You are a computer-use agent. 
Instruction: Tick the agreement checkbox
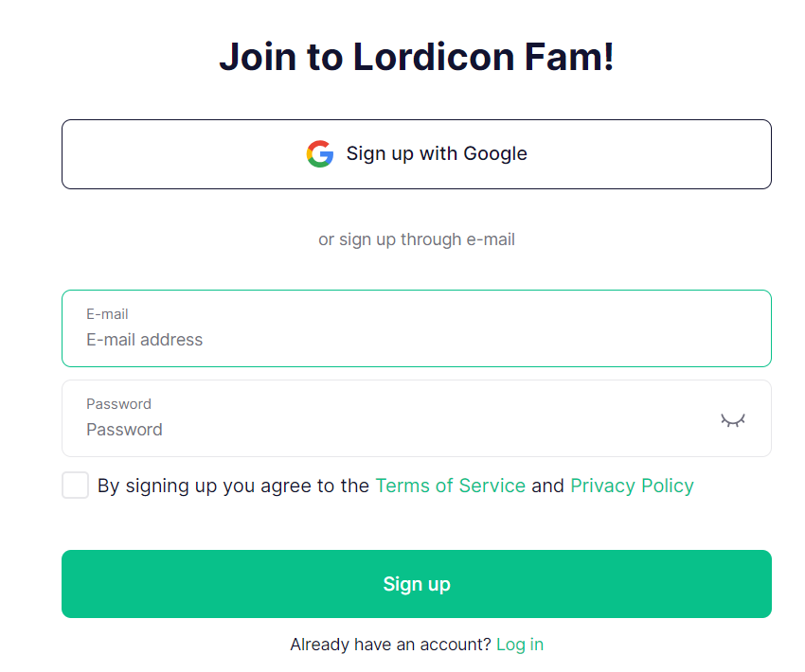(x=76, y=486)
